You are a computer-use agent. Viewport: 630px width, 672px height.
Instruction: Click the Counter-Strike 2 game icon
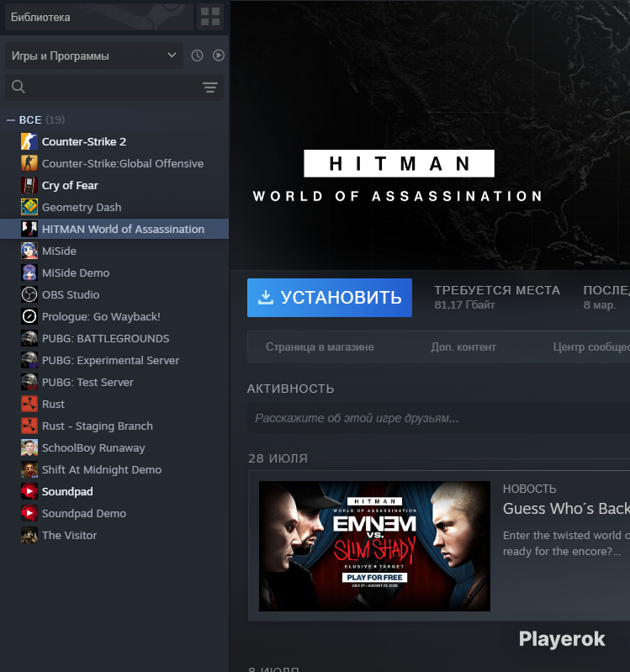(x=29, y=141)
